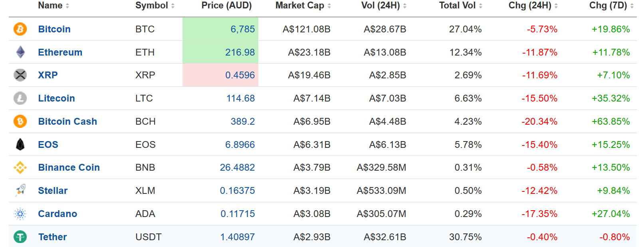This screenshot has height=247, width=644.
Task: Click the Litecoin logo icon
Action: [20, 98]
